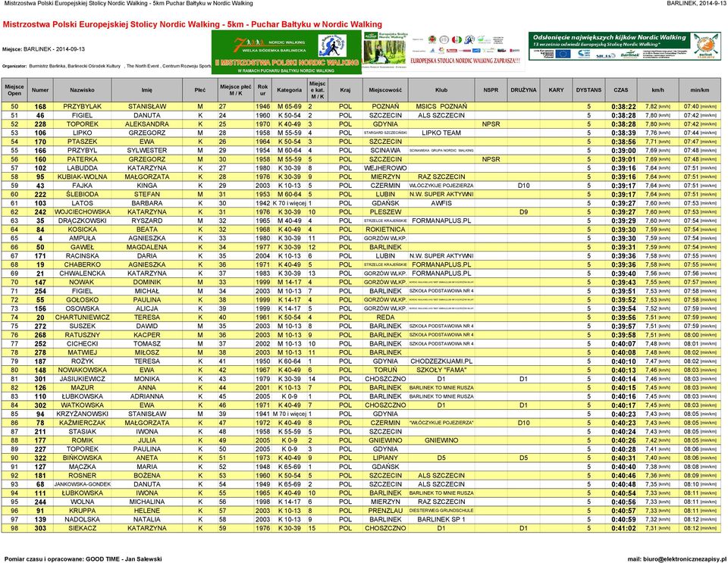Image resolution: width=728 pixels, height=563 pixels.
Task: Click the CHODZEZKIJAMI.PL club cell
Action: click(441, 362)
